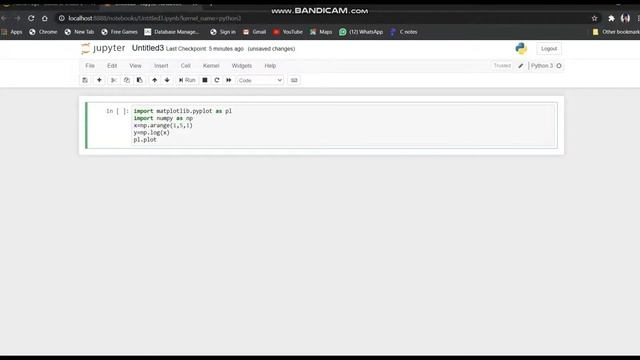Screen dimensions: 640x360
Task: Open the Database Manage... bookmark
Action: (172, 32)
